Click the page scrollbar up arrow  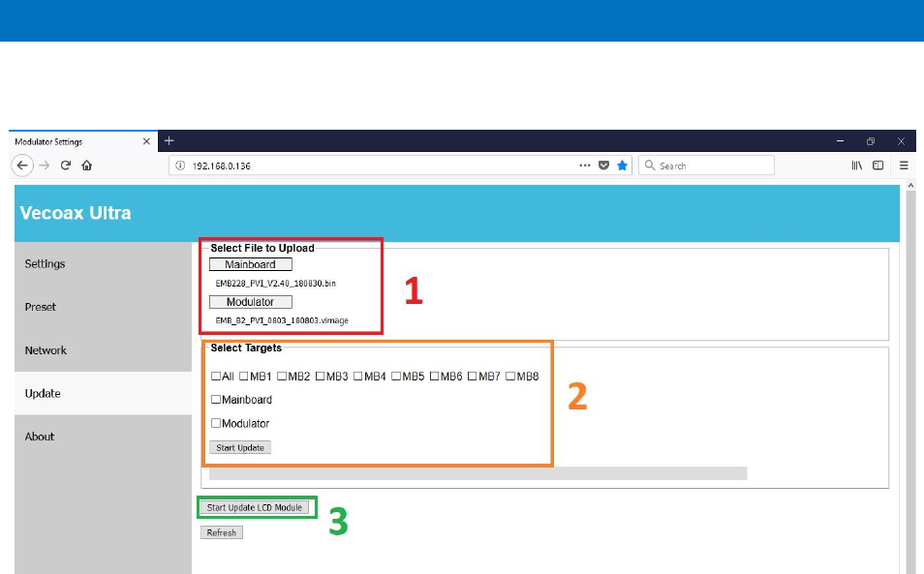pyautogui.click(x=910, y=186)
